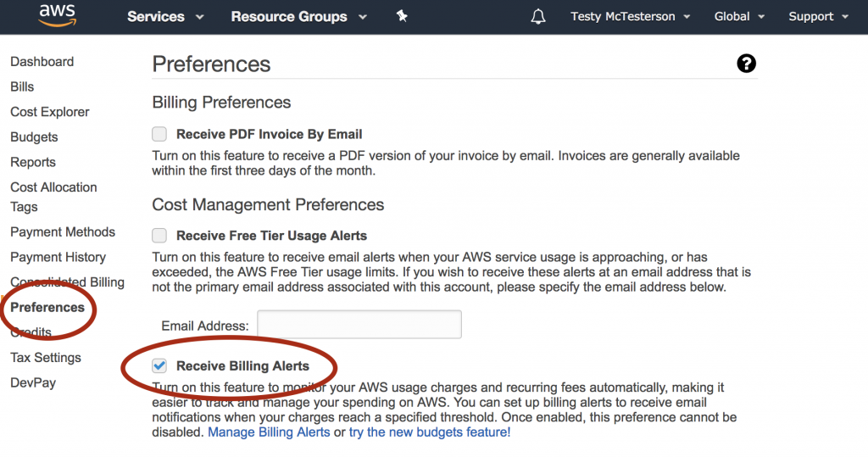
Task: Open the Credits sidebar item
Action: [x=31, y=332]
